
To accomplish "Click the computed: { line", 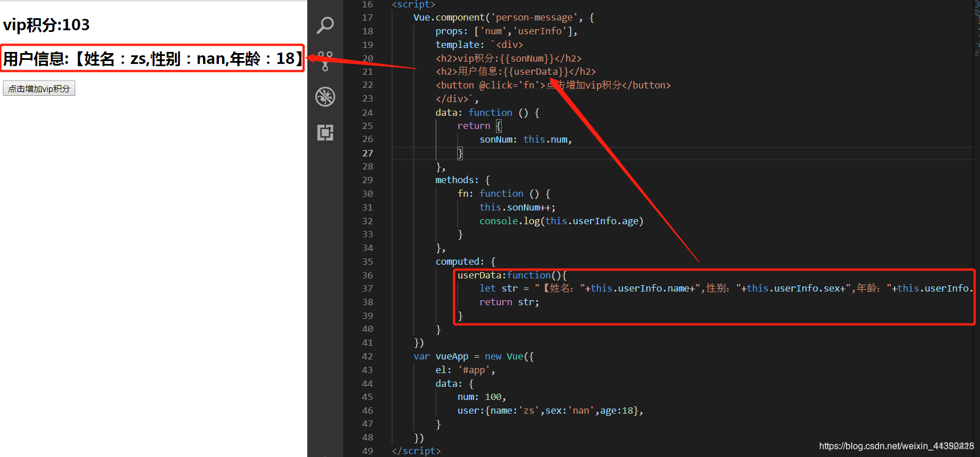I will tap(465, 261).
